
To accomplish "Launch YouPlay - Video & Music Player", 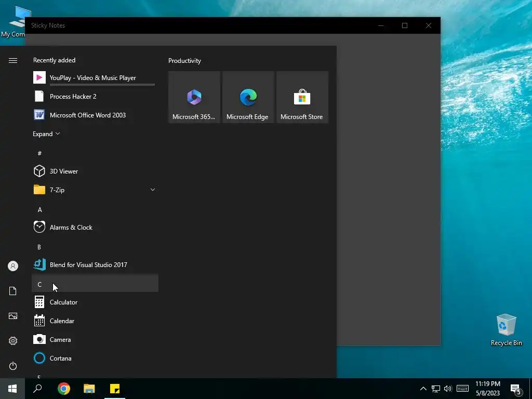I will [x=95, y=78].
